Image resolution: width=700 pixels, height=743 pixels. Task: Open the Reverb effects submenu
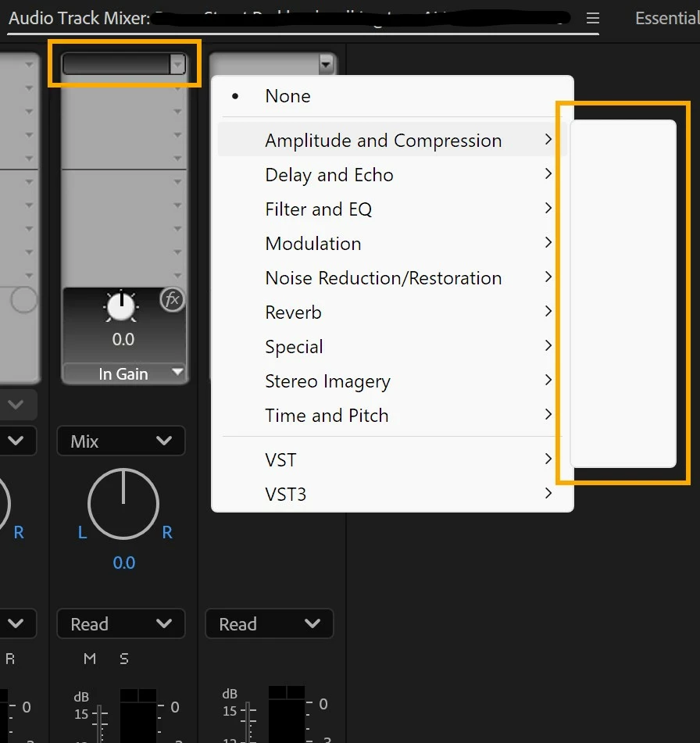pos(392,313)
